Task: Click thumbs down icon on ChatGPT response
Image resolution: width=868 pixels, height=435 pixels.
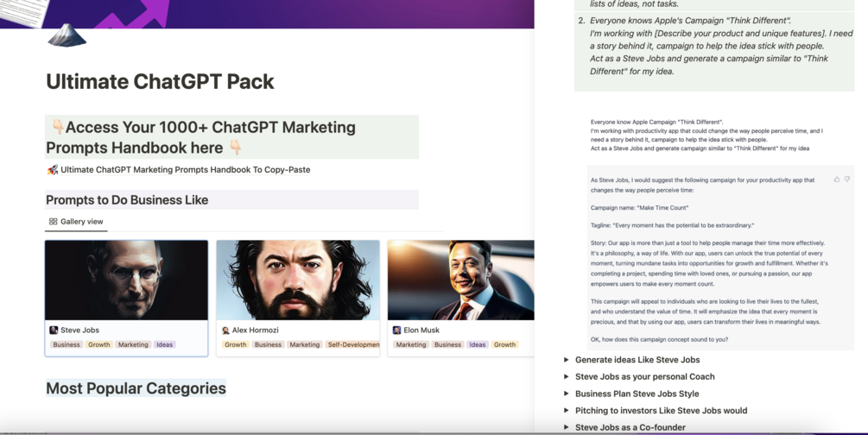Action: [x=847, y=180]
